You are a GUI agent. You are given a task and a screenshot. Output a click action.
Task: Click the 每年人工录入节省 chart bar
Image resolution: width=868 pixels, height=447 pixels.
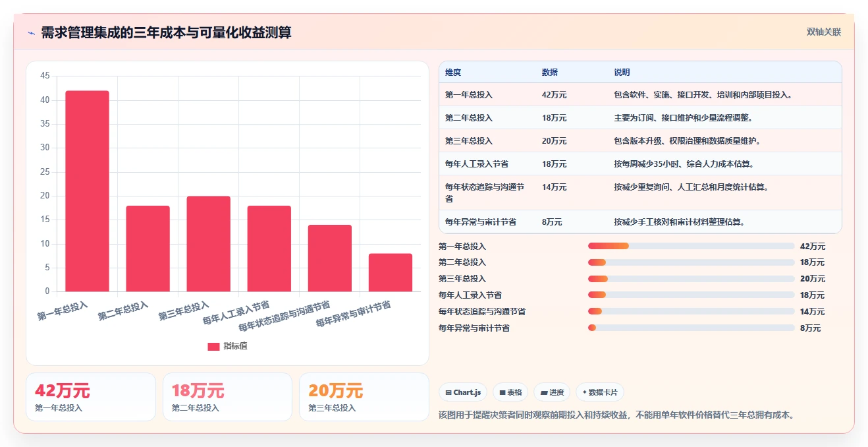[x=269, y=249]
